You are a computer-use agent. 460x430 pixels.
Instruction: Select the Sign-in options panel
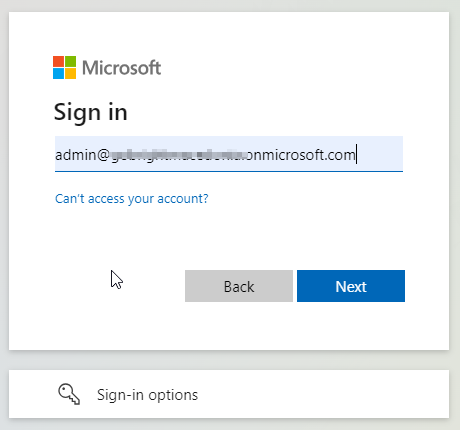(x=229, y=394)
